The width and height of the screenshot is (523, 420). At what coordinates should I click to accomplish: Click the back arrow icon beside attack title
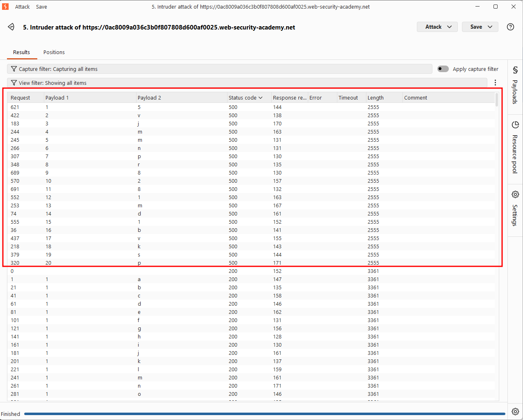(x=11, y=27)
